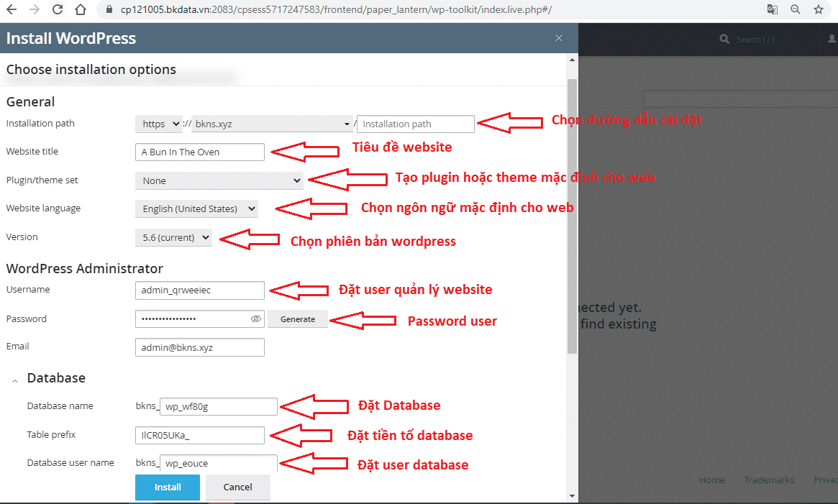Click scrollbar up arrow in dialog
Screen dimensions: 838x504
(572, 60)
